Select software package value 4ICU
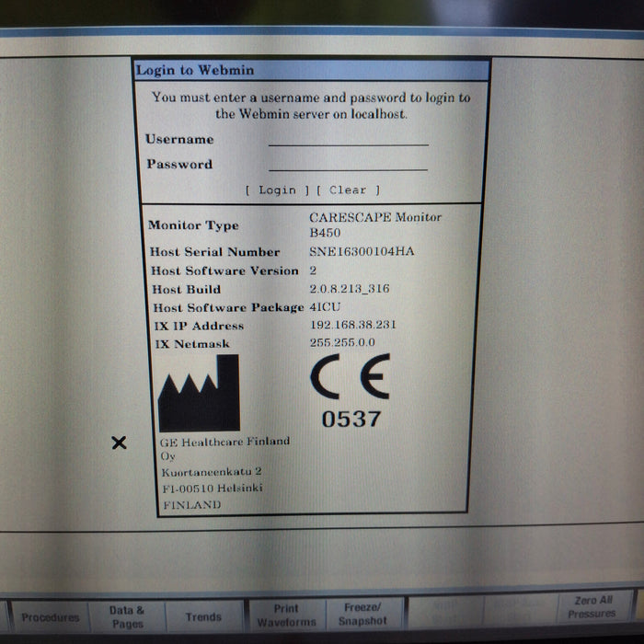The width and height of the screenshot is (644, 644). (325, 306)
